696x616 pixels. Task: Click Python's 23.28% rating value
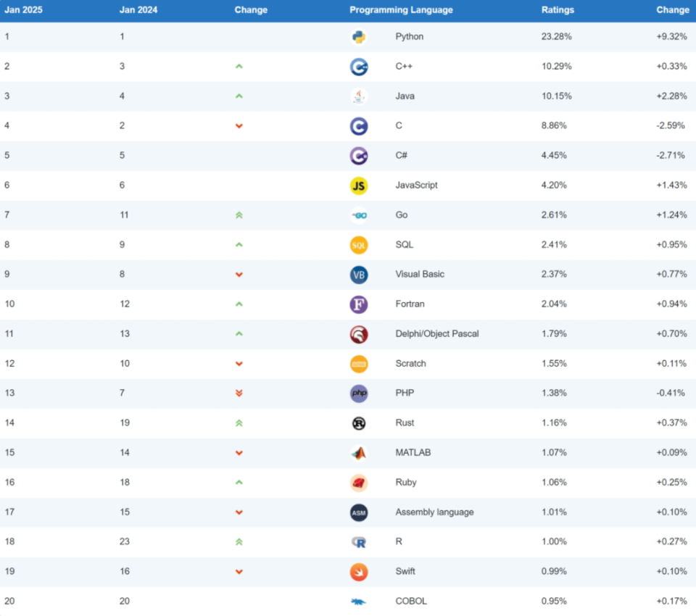(x=556, y=37)
